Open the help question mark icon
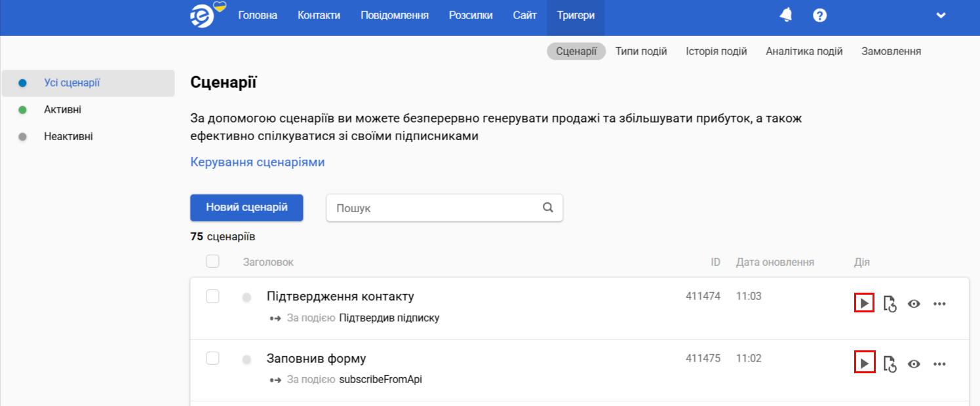 (820, 14)
